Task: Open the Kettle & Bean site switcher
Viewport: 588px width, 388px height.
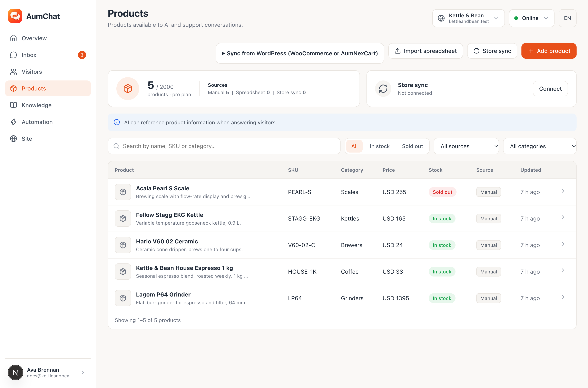Action: pyautogui.click(x=468, y=18)
